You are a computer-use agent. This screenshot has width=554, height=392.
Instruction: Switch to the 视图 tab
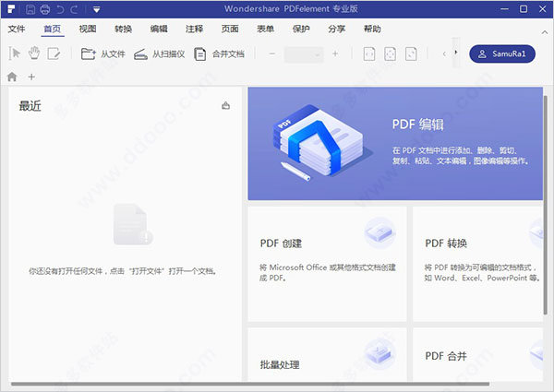pyautogui.click(x=88, y=29)
